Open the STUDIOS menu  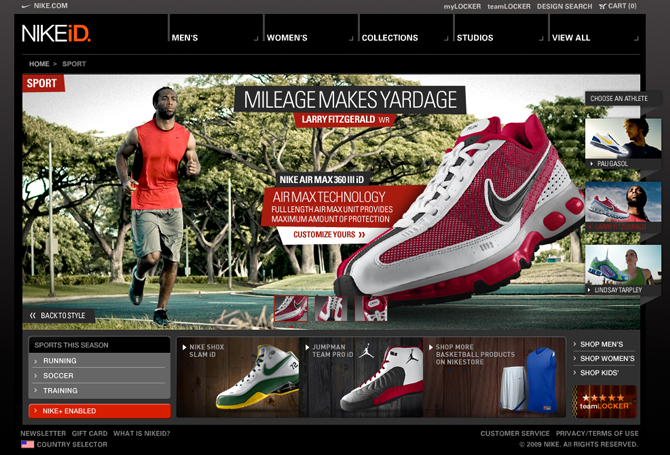click(475, 38)
